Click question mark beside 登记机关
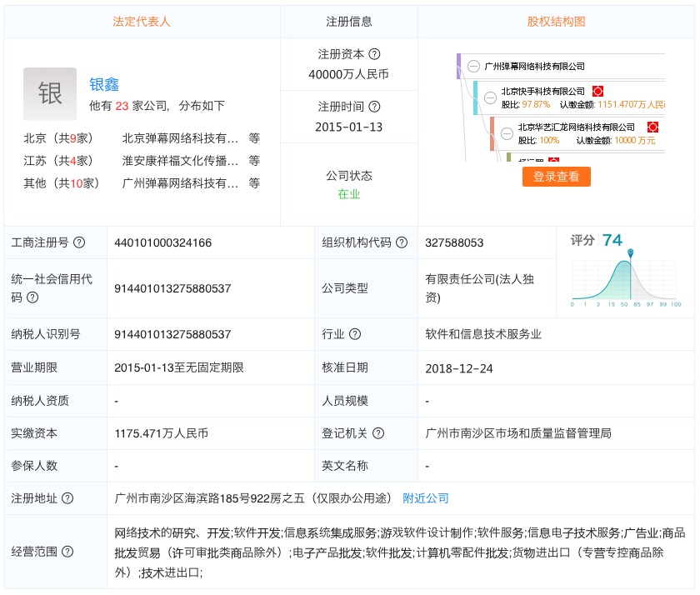The width and height of the screenshot is (700, 595). [x=378, y=433]
